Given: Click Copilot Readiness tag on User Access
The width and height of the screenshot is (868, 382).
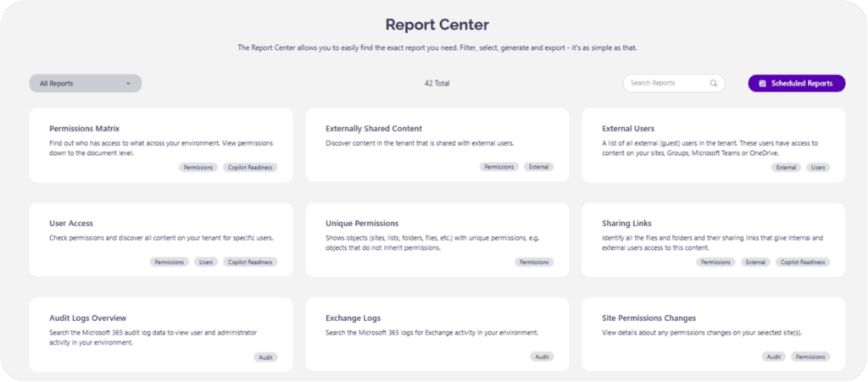Looking at the screenshot, I should coord(250,262).
